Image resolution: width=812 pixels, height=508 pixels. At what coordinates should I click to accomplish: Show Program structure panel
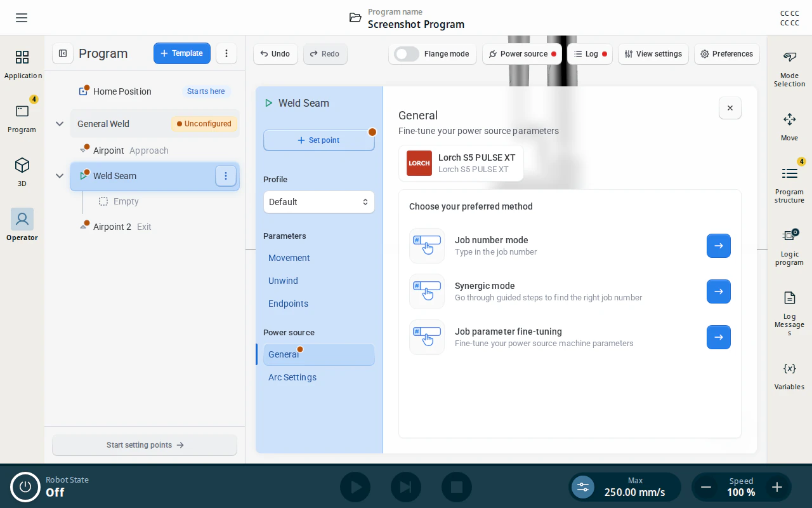click(789, 185)
